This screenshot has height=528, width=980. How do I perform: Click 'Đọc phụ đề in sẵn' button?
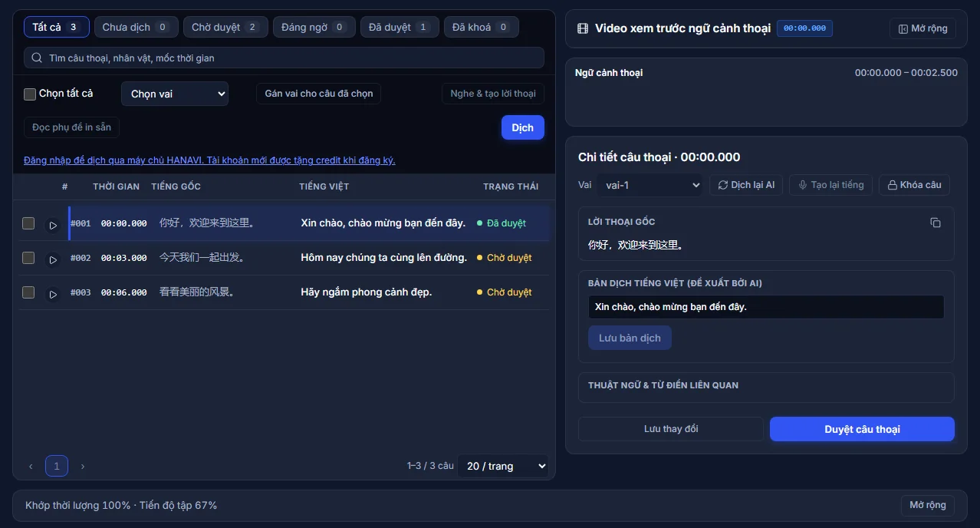[72, 127]
